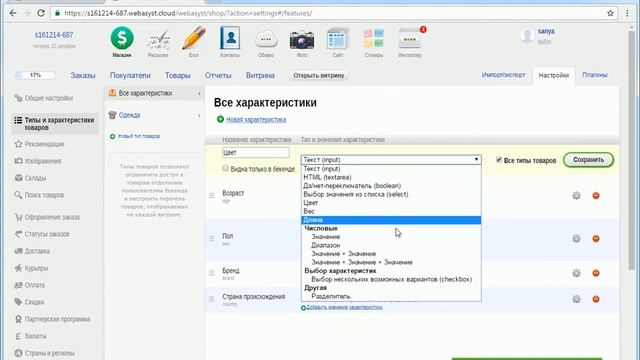
Task: Open the Товары tab
Action: pyautogui.click(x=178, y=76)
